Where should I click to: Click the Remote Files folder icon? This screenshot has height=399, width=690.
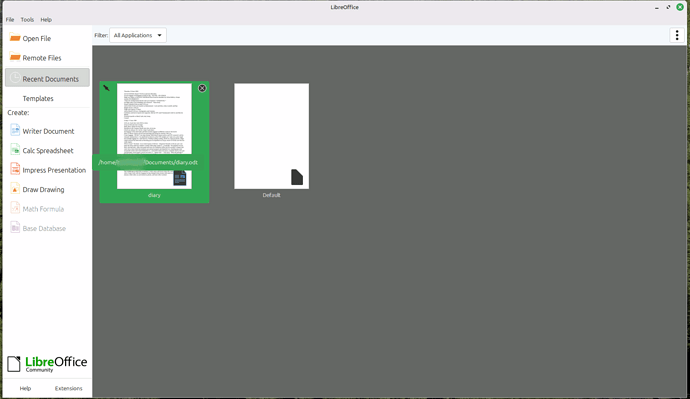click(x=15, y=58)
